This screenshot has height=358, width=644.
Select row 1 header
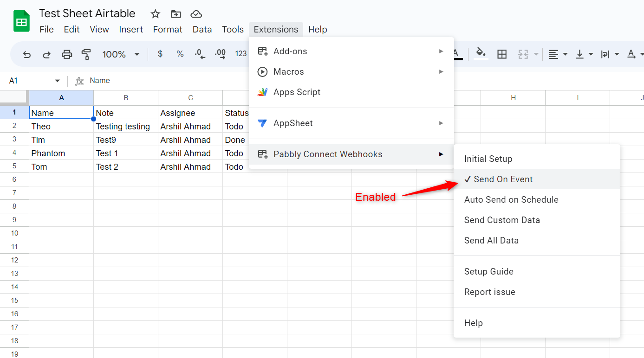pyautogui.click(x=14, y=112)
